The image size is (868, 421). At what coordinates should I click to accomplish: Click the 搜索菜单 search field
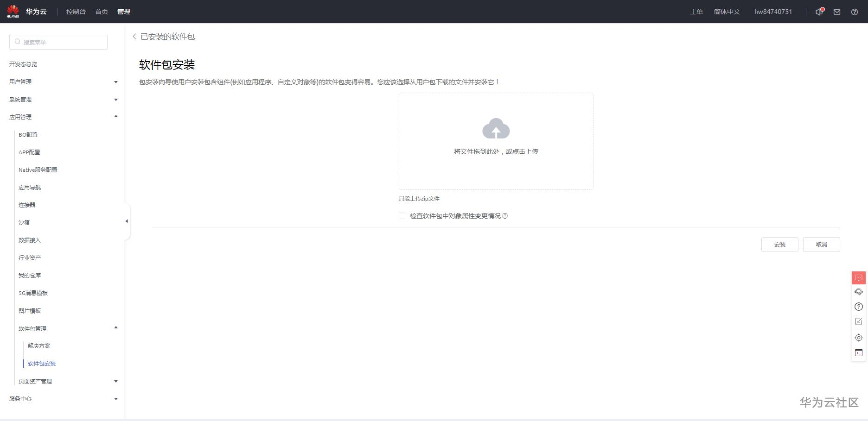(58, 42)
